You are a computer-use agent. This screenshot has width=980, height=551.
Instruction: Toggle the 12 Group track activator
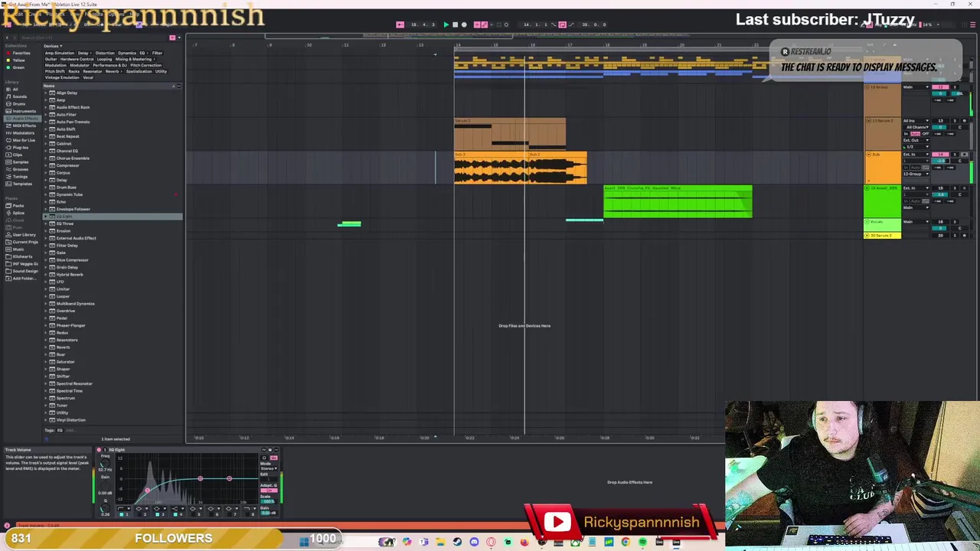pos(940,87)
